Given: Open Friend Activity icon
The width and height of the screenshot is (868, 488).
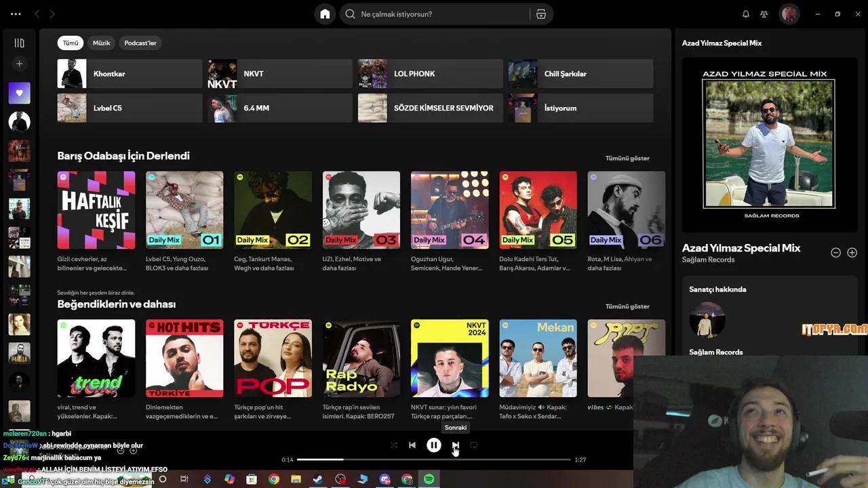Looking at the screenshot, I should [x=764, y=14].
